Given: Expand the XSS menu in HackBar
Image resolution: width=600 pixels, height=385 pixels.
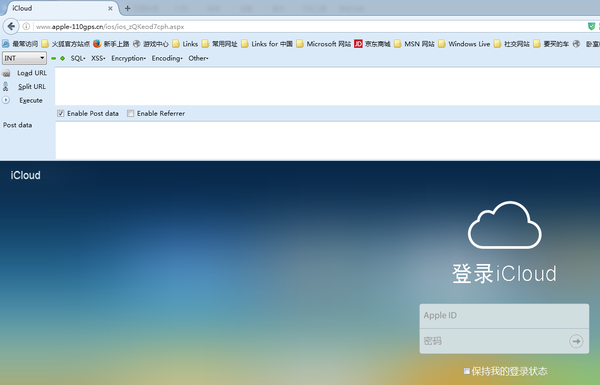Looking at the screenshot, I should coord(98,58).
